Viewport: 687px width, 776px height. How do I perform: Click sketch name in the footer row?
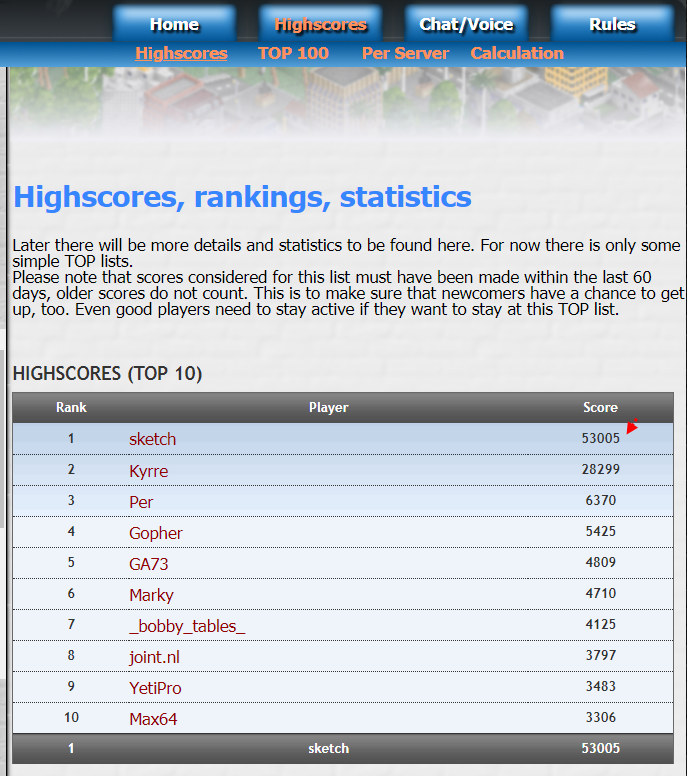click(329, 748)
